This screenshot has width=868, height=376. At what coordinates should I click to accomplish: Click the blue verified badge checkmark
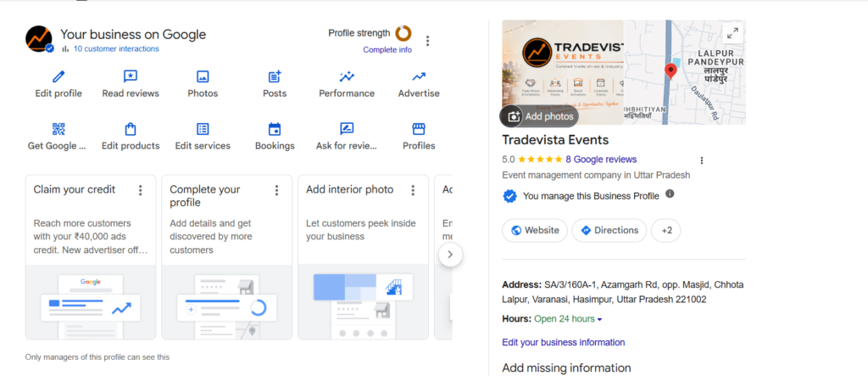click(509, 196)
